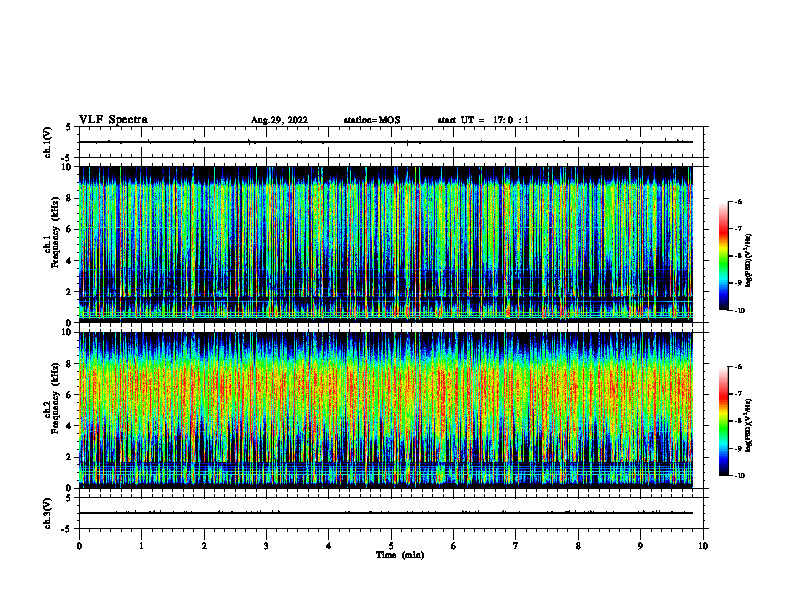Click the time axis tick label "7"
Viewport: 792px width, 612px height.
point(516,546)
